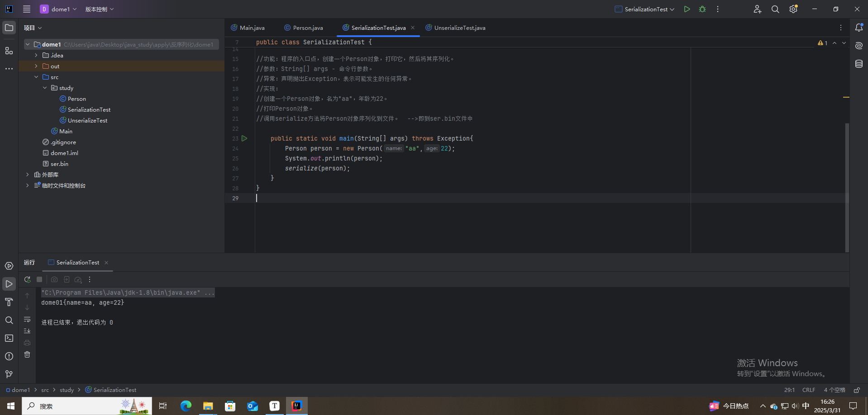Stop the running process button
This screenshot has height=415, width=868.
(x=39, y=279)
